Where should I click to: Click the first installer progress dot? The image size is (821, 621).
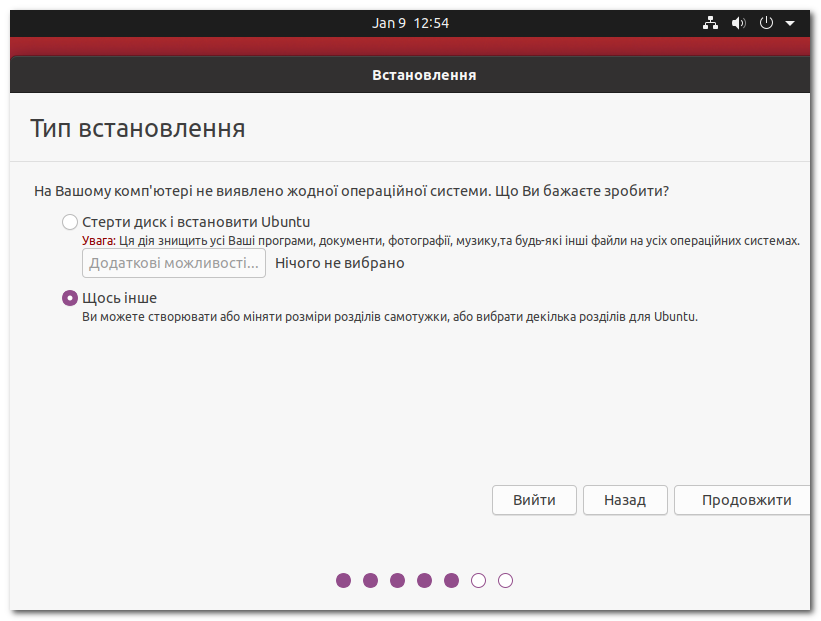click(344, 580)
